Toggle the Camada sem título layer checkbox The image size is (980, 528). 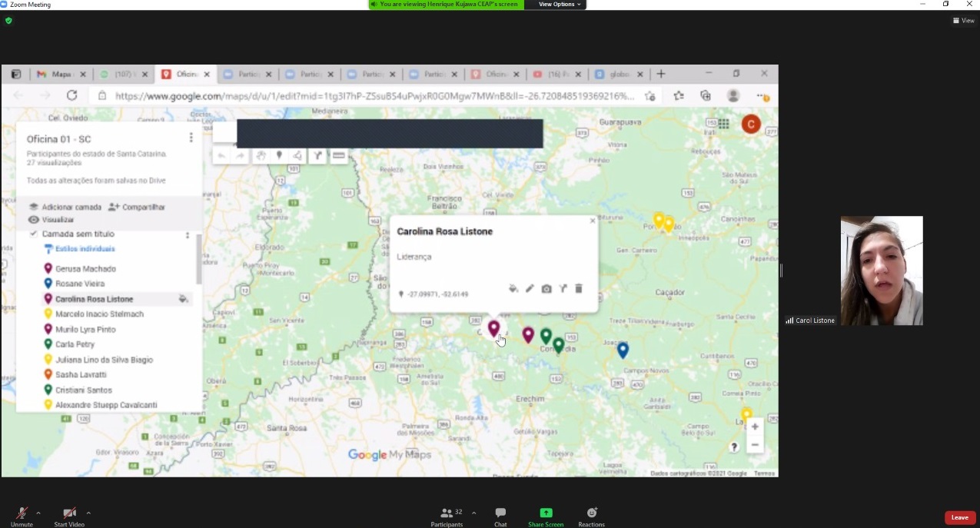(33, 234)
